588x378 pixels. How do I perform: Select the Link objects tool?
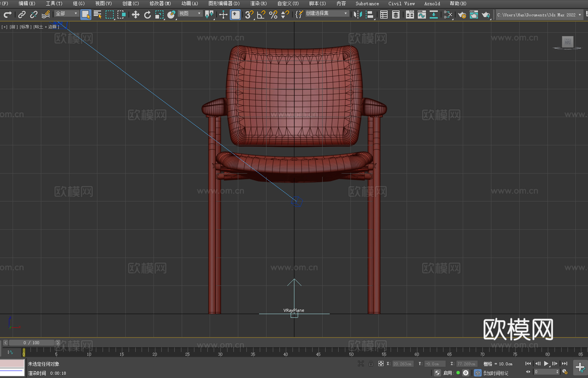click(22, 14)
